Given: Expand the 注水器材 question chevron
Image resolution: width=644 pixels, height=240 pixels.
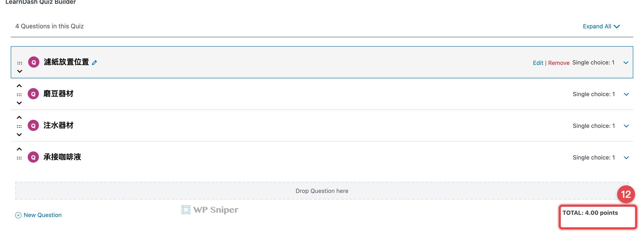Looking at the screenshot, I should (626, 126).
